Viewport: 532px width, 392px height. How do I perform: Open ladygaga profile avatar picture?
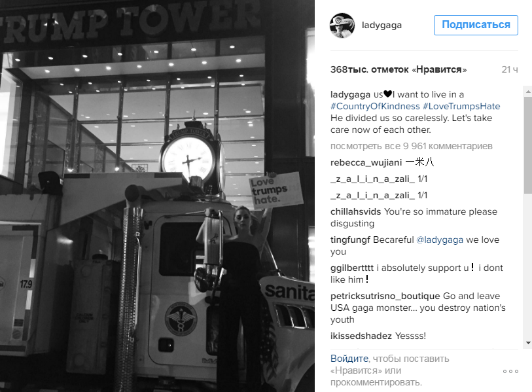click(342, 26)
